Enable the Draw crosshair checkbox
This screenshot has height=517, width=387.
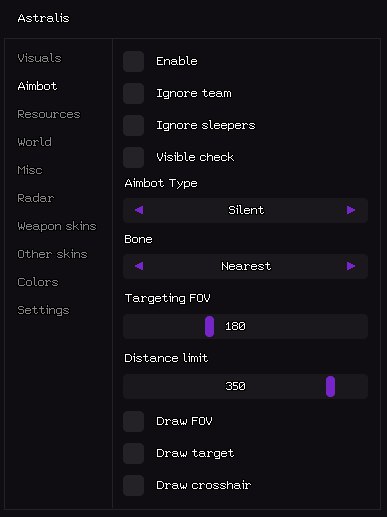133,486
